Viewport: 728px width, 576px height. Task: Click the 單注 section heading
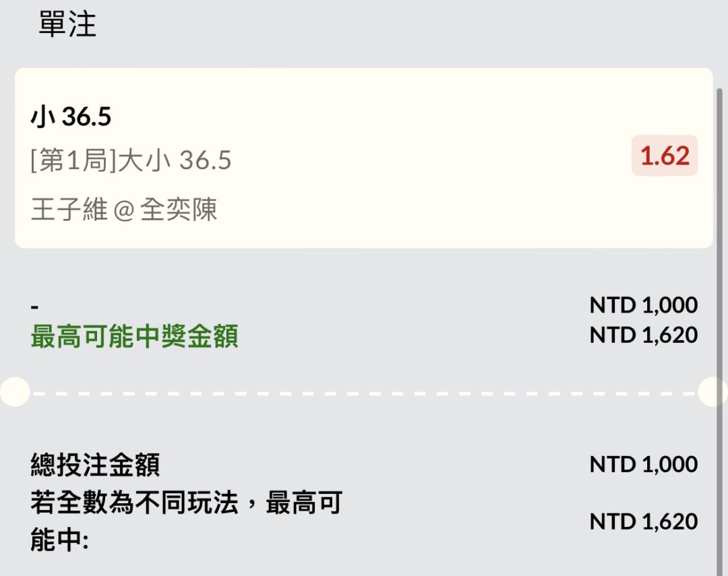click(x=67, y=24)
